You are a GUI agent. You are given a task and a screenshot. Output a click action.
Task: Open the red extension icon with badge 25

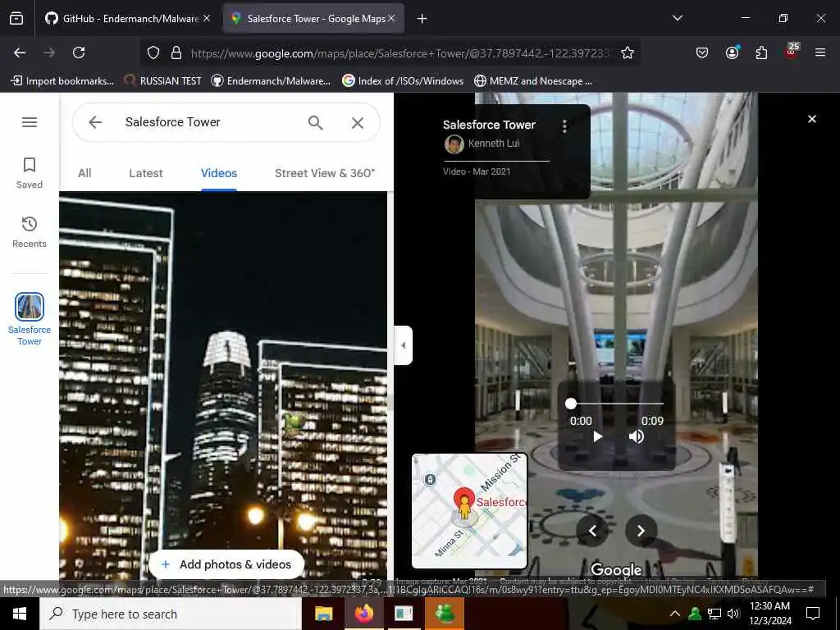(x=792, y=52)
